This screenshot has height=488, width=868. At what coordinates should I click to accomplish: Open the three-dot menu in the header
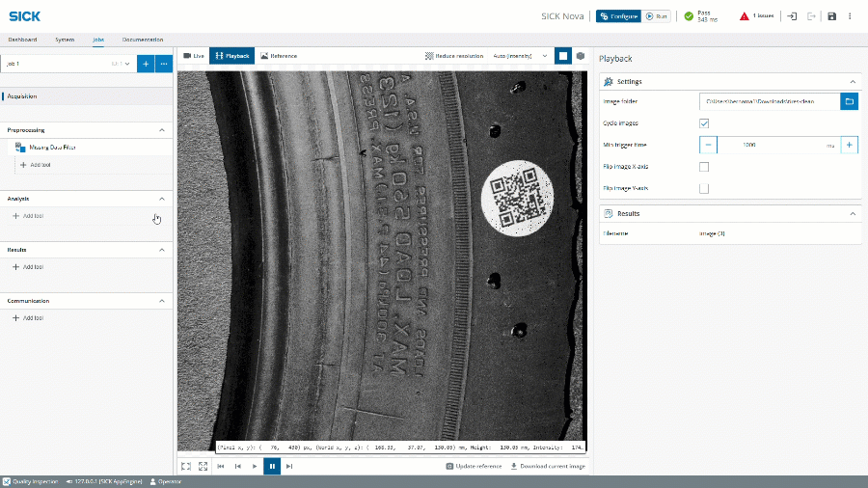pos(850,15)
